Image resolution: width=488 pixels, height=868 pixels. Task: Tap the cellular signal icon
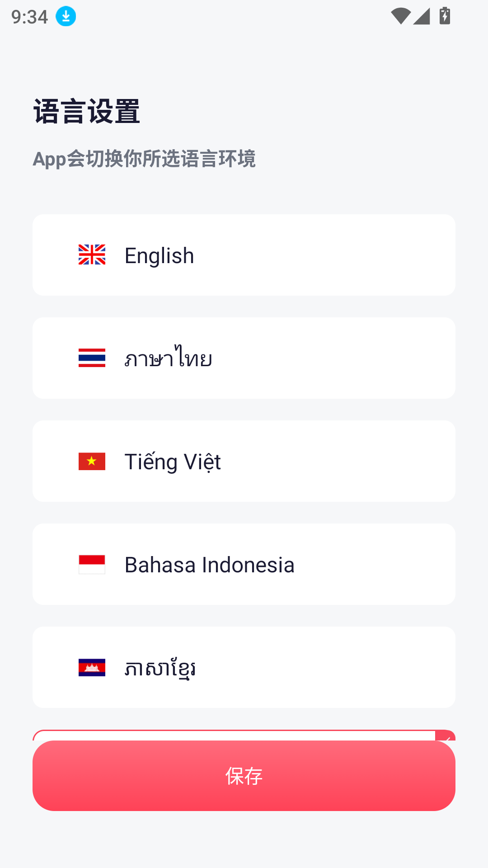pos(422,16)
